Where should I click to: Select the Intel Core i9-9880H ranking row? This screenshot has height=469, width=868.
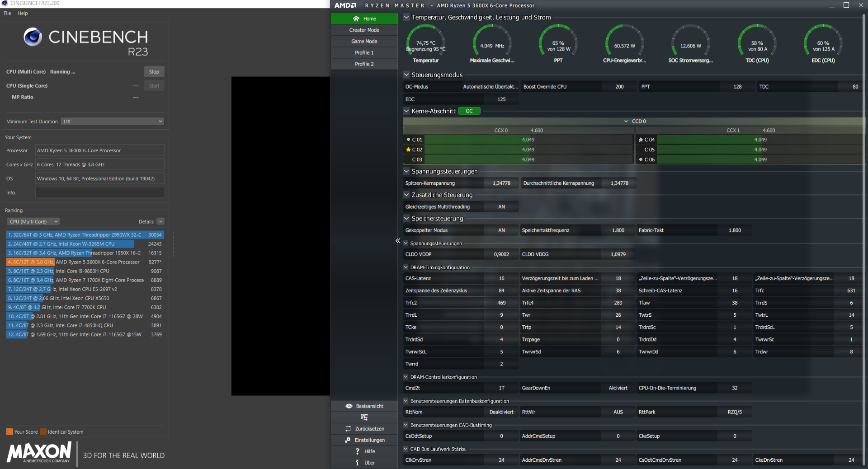85,271
